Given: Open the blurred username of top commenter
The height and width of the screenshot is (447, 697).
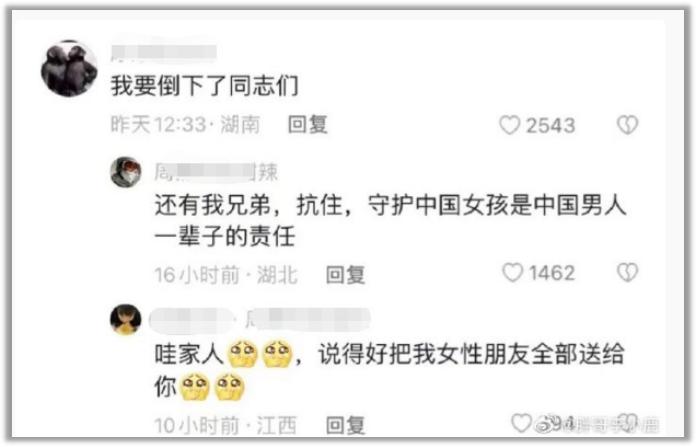Looking at the screenshot, I should (163, 52).
